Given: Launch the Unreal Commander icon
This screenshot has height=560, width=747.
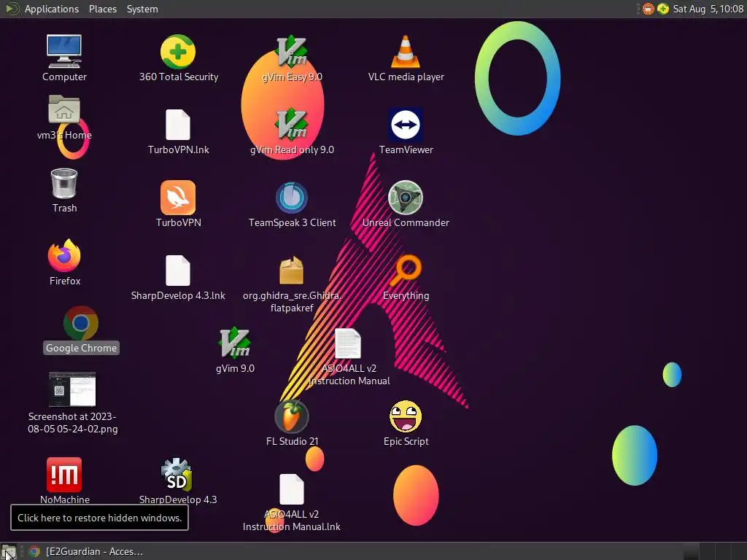Looking at the screenshot, I should [x=406, y=198].
